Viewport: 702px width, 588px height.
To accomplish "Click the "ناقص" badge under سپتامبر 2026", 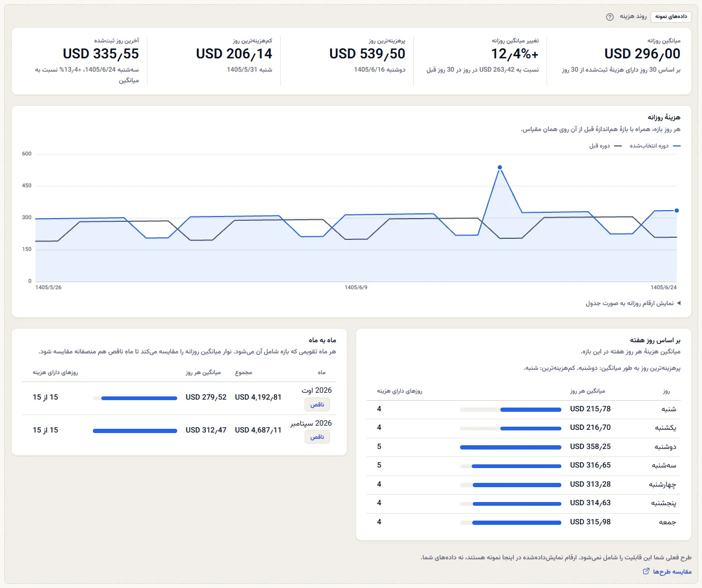I will pyautogui.click(x=317, y=437).
